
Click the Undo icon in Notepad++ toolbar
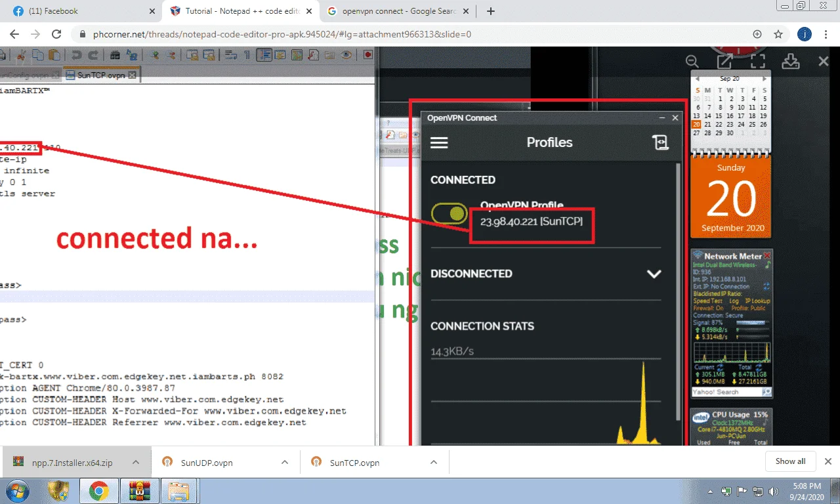point(76,55)
